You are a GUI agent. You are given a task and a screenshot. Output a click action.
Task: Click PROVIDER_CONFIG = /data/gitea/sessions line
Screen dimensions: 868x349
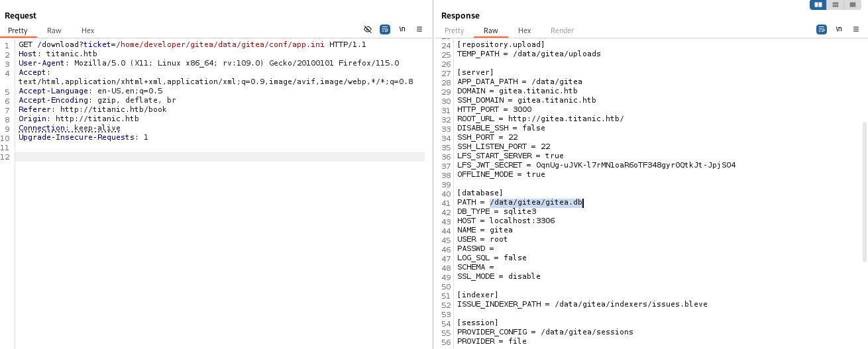point(545,332)
